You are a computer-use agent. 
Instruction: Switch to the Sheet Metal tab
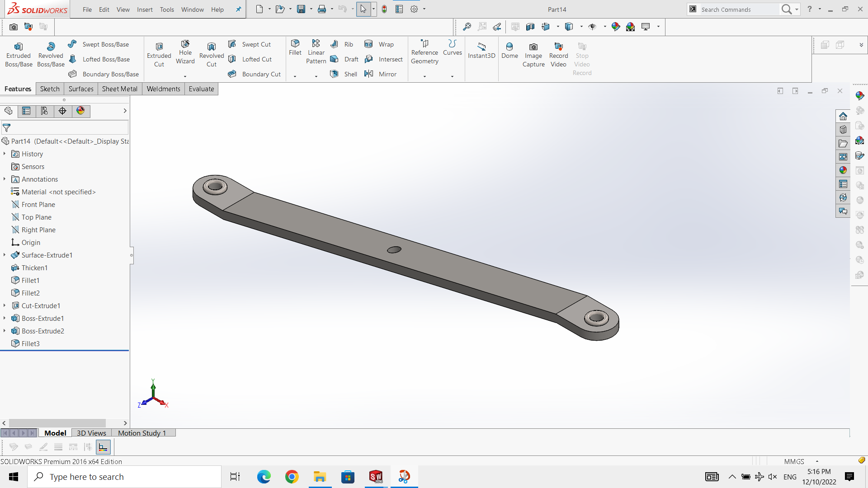pos(120,89)
